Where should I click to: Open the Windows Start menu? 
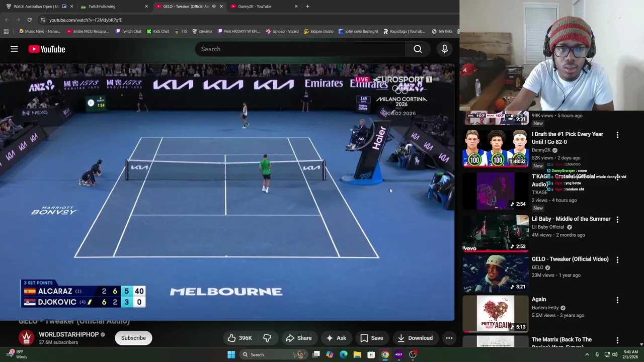(x=231, y=354)
